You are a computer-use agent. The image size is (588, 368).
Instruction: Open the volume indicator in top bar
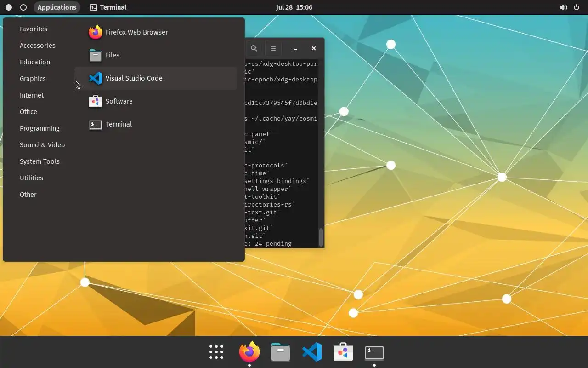click(563, 7)
